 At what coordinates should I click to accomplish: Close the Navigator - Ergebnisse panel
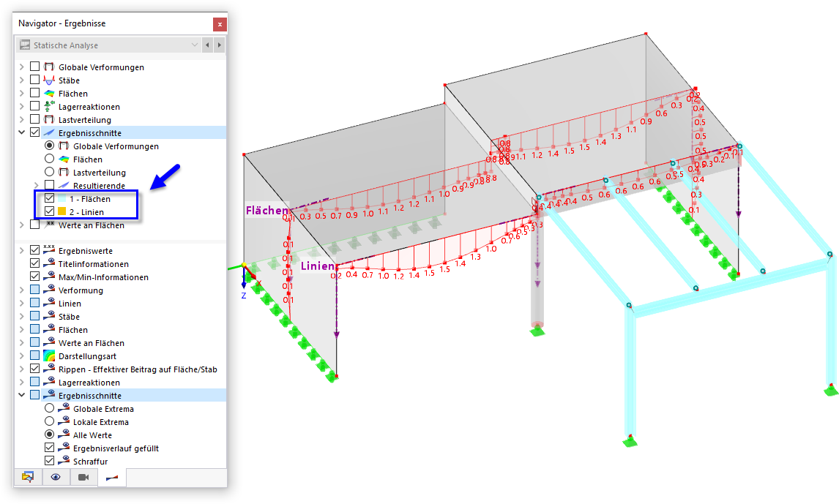(x=220, y=24)
